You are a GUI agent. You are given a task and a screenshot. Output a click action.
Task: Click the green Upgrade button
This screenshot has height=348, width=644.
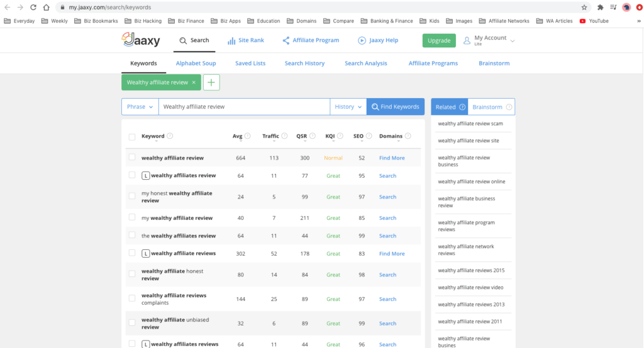(x=439, y=40)
